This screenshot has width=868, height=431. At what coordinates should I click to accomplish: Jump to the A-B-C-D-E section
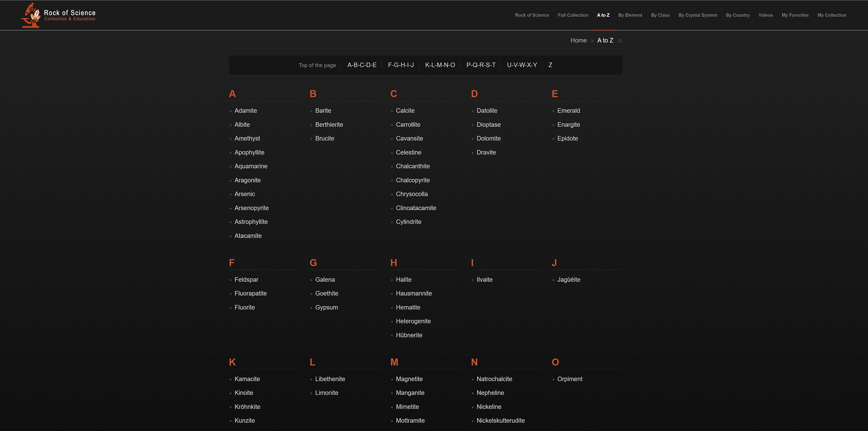click(x=362, y=65)
